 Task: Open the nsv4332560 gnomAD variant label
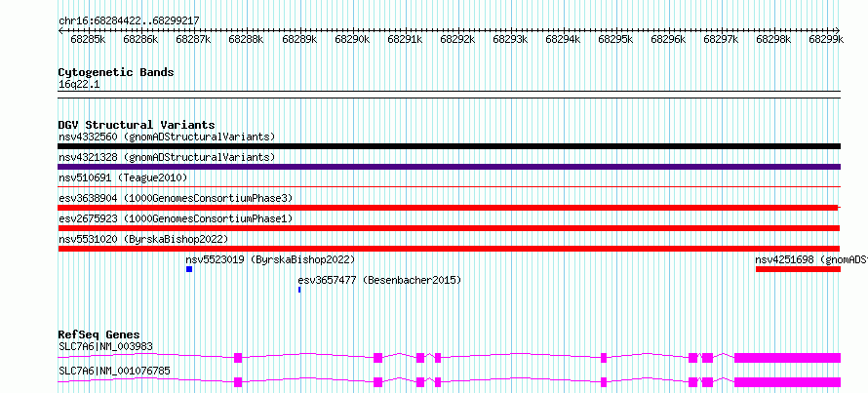pyautogui.click(x=167, y=137)
